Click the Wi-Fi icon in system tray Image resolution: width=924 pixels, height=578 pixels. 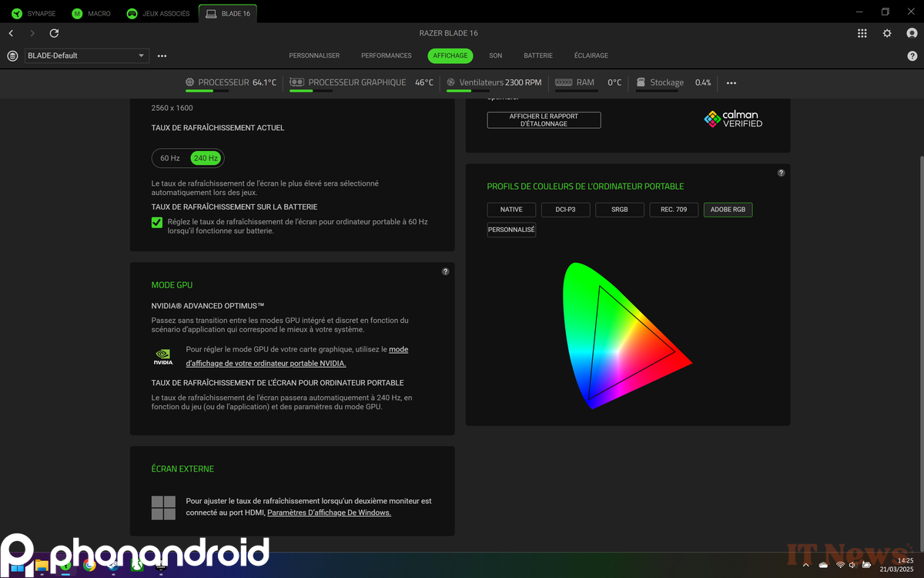[840, 565]
